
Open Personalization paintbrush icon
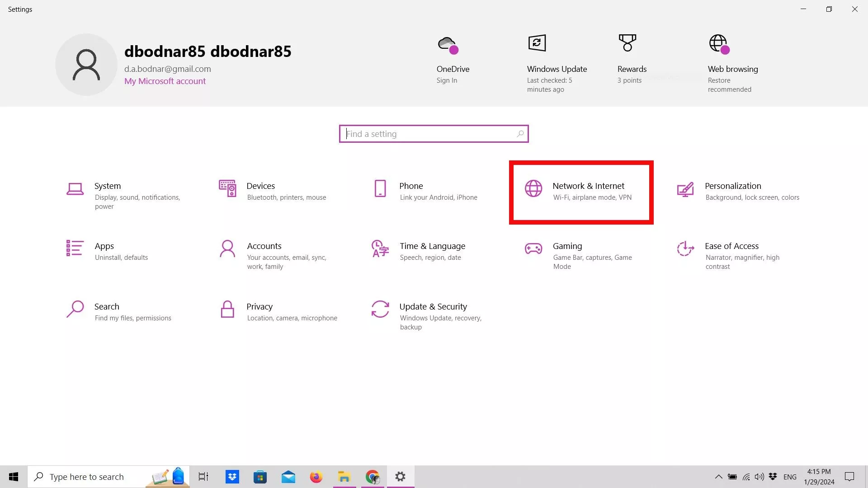pyautogui.click(x=685, y=189)
